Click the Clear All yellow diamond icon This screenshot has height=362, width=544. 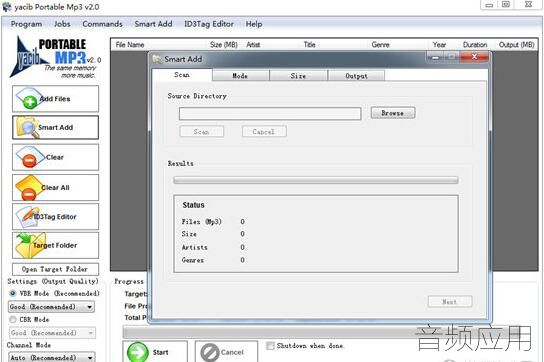pos(28,188)
